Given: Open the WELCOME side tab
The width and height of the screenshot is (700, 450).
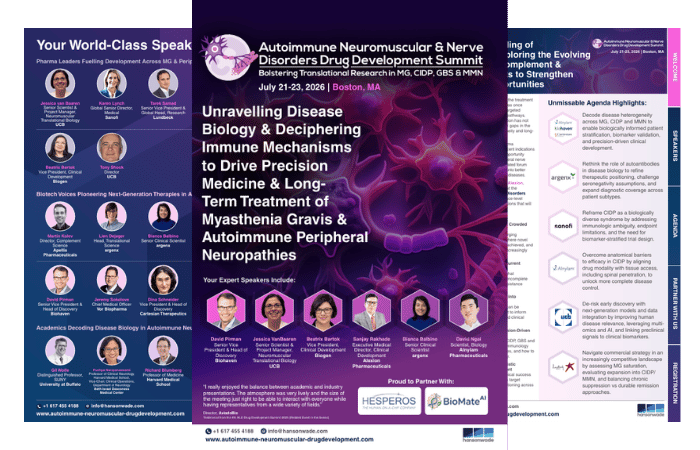Looking at the screenshot, I should point(674,67).
